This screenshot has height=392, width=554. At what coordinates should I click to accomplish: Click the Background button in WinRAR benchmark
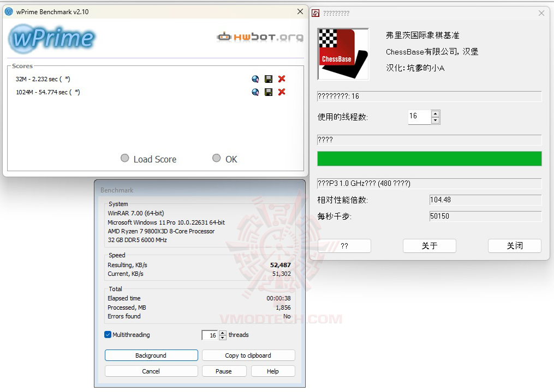point(151,355)
